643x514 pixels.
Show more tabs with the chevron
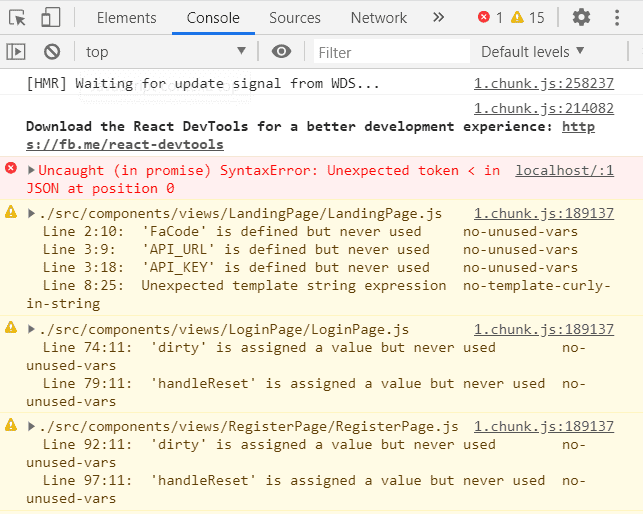438,17
